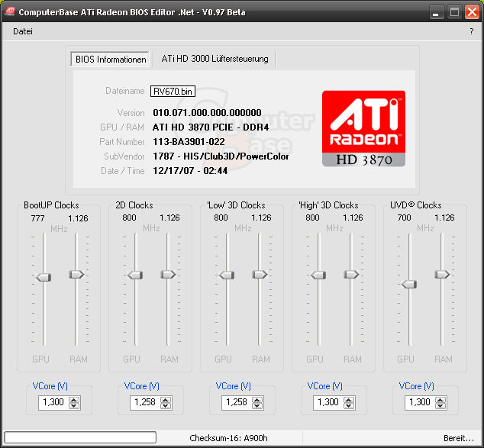Decrease 2D Clocks VCore with down arrow
Screen dimensions: 484x448
[166, 406]
